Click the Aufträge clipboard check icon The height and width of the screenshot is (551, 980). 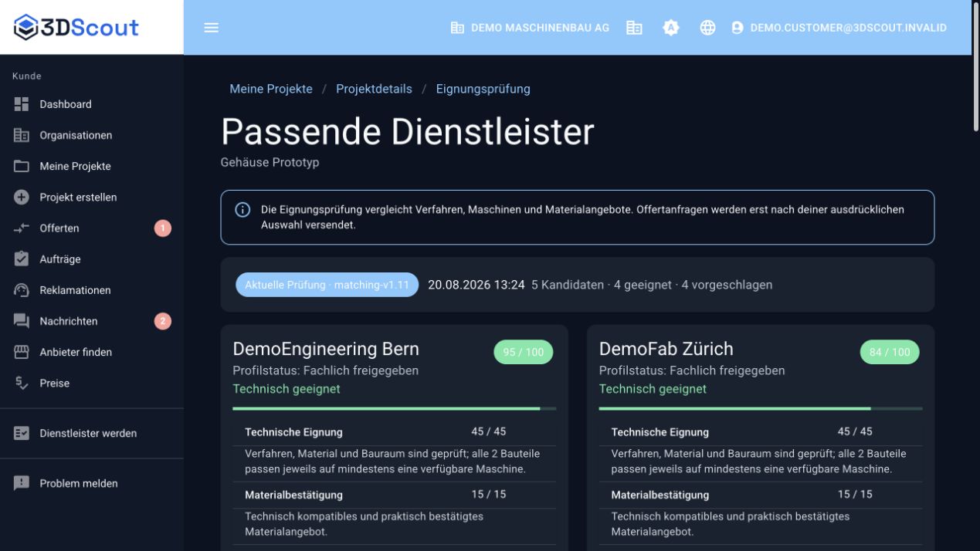pos(22,259)
